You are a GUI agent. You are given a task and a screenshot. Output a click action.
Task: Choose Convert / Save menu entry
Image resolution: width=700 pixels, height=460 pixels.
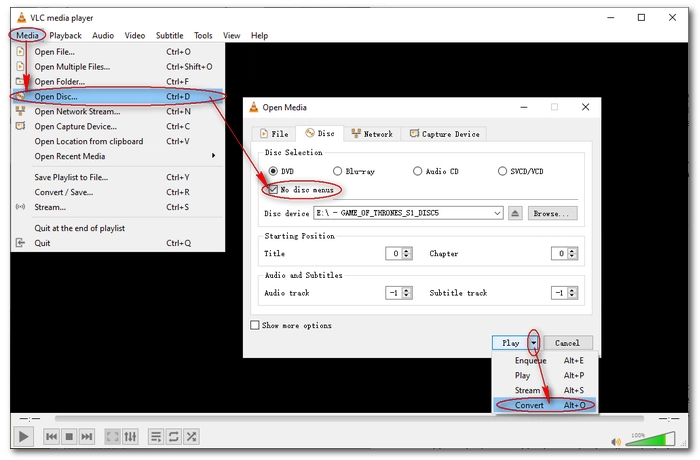tap(118, 192)
